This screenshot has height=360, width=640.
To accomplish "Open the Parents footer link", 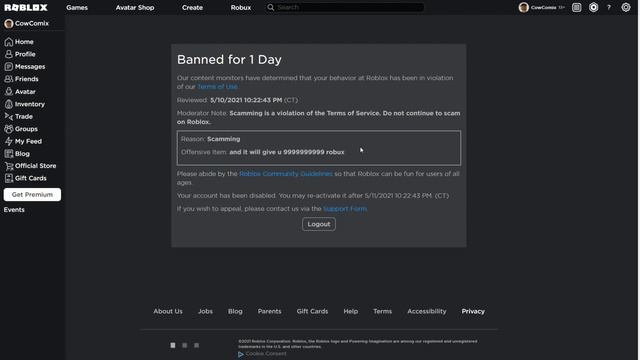I will [269, 311].
